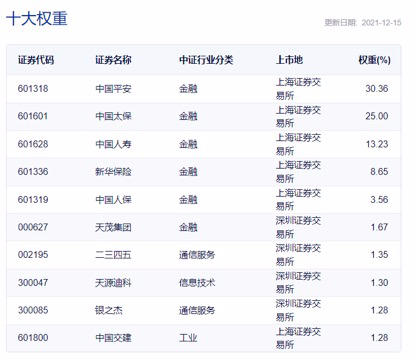Click weight value 8.65
Viewport: 418px width, 360px height.
(379, 172)
